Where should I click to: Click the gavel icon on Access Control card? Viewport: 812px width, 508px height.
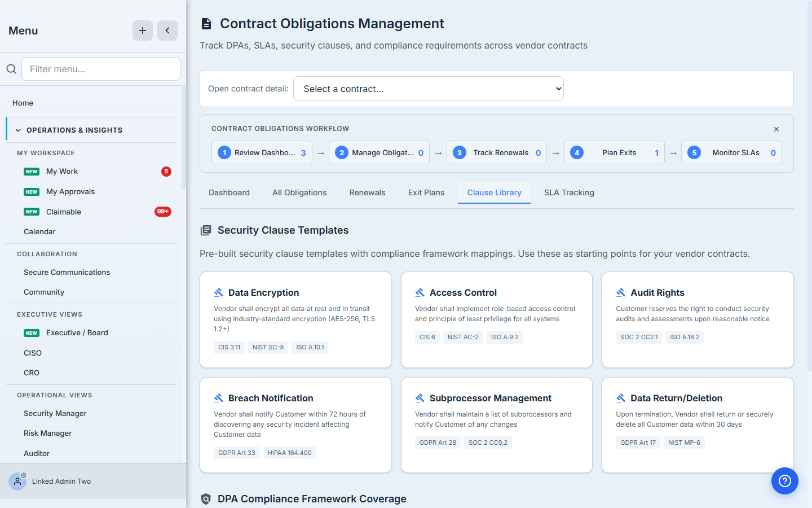pyautogui.click(x=420, y=292)
